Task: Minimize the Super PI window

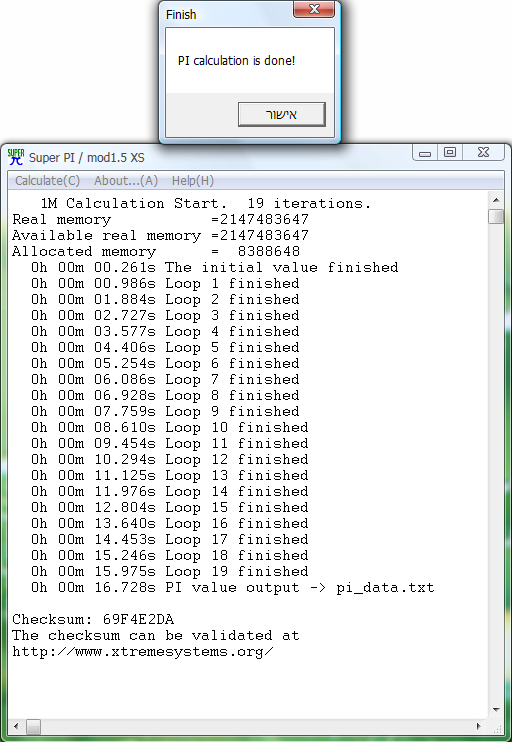Action: [x=425, y=153]
